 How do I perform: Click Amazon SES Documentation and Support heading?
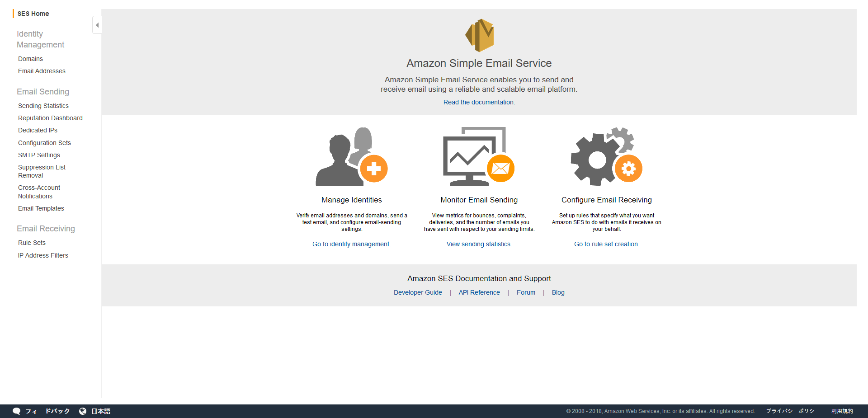pyautogui.click(x=479, y=278)
